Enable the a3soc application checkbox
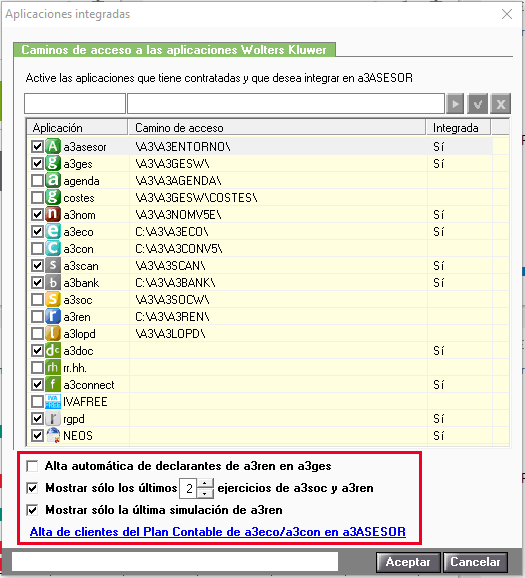Screen dimensions: 525x578 click(x=37, y=299)
